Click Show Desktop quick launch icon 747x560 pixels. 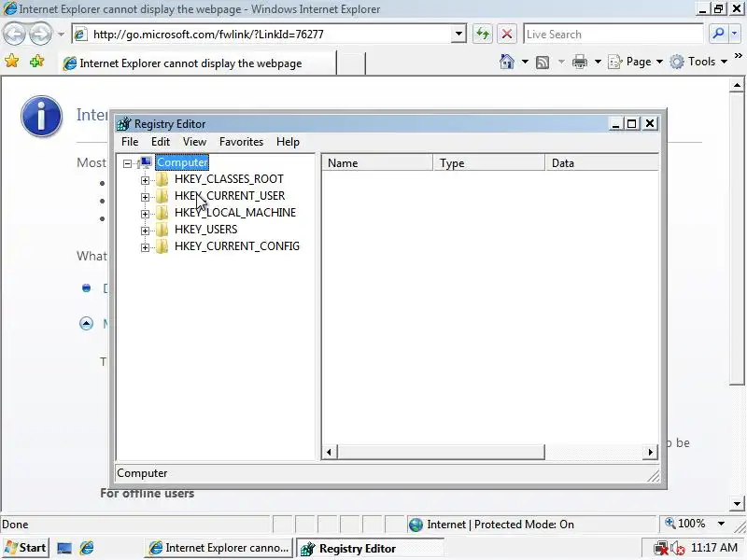click(64, 548)
